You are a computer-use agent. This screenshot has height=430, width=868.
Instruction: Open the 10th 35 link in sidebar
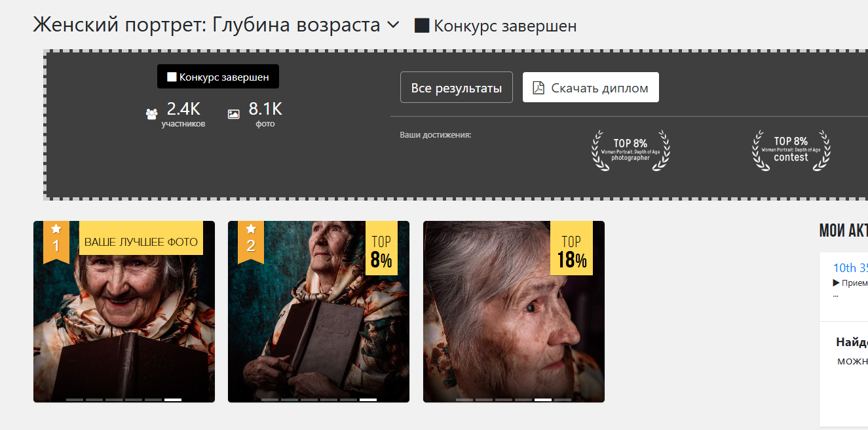coord(850,267)
